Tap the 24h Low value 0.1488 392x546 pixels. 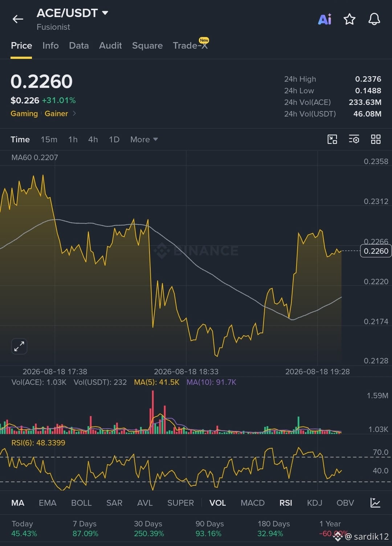368,91
